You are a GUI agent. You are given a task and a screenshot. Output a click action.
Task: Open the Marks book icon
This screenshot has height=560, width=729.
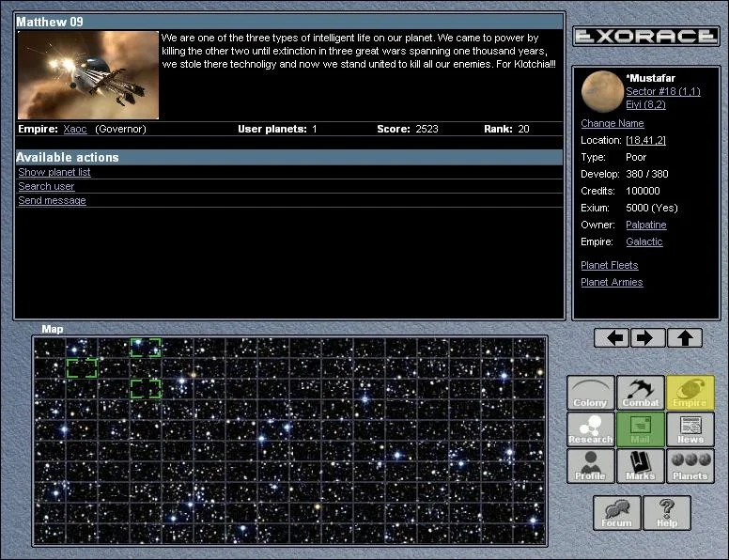[641, 466]
